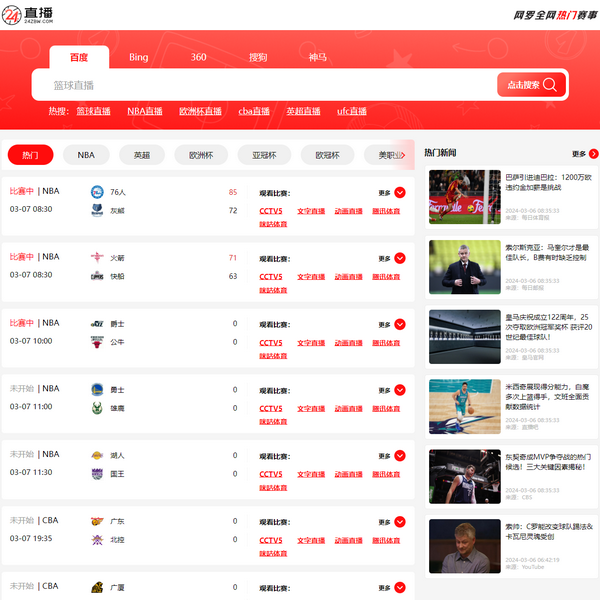
Task: Expand 更多 arrow for 爵士 vs 公牛 match
Action: [x=399, y=325]
